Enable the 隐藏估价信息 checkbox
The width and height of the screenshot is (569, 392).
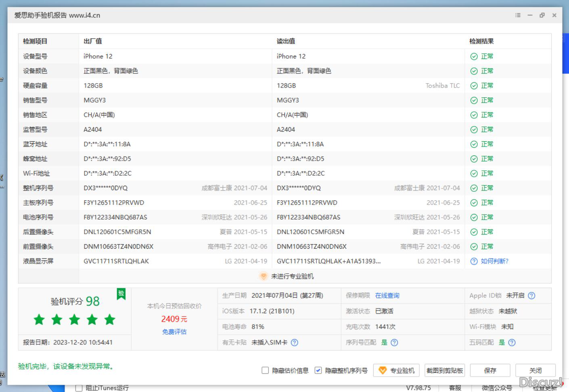coord(265,370)
